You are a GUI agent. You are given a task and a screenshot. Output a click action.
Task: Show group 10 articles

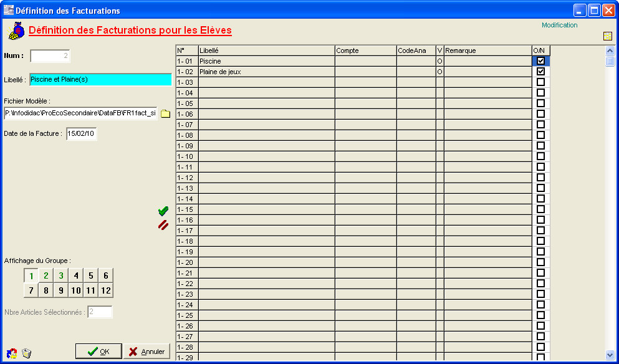(76, 290)
